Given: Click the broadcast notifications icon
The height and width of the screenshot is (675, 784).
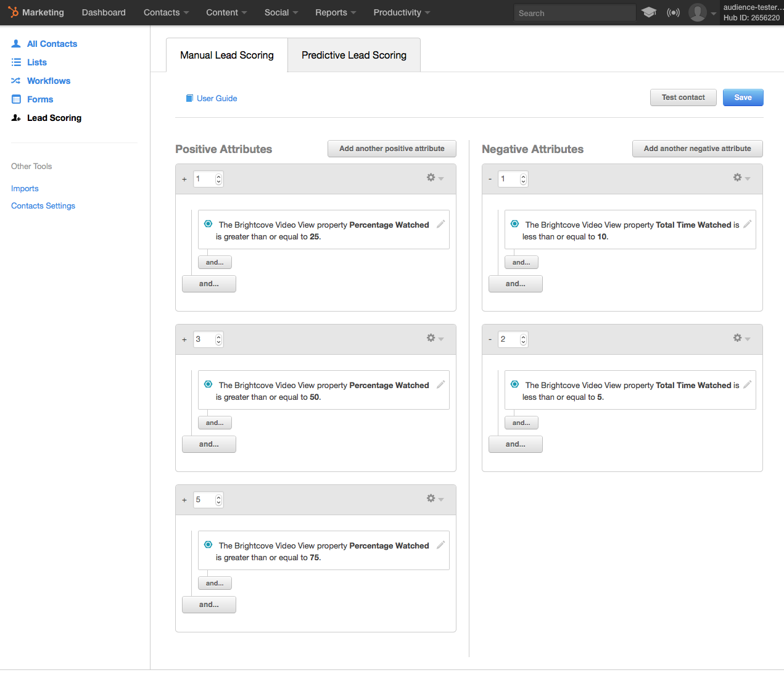Looking at the screenshot, I should pyautogui.click(x=674, y=12).
